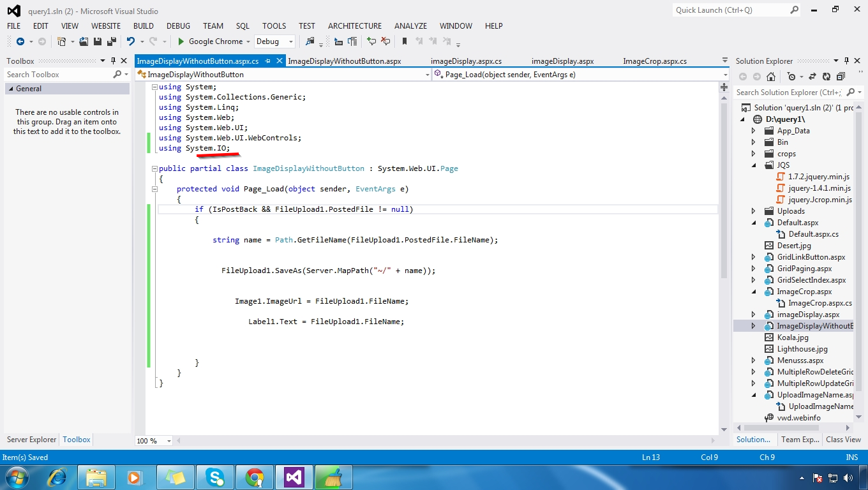Open Server Explorer at bottom left
Image resolution: width=868 pixels, height=490 pixels.
(31, 440)
